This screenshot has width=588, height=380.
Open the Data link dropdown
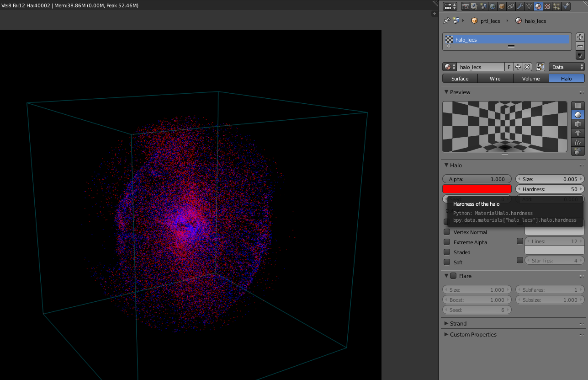(567, 67)
